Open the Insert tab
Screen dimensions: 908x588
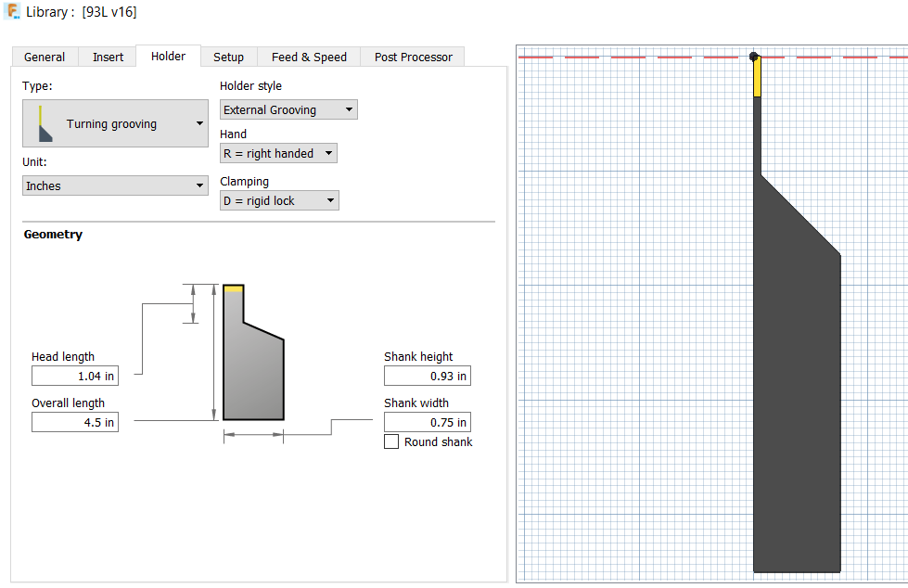(x=108, y=57)
